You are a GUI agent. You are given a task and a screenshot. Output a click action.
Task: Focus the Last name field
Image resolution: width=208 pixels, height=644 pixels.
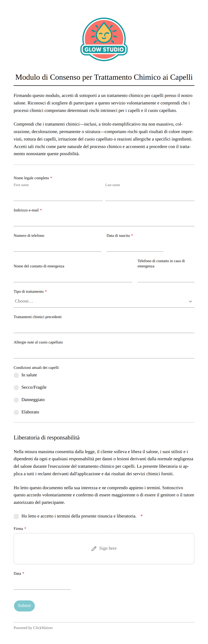point(149,195)
